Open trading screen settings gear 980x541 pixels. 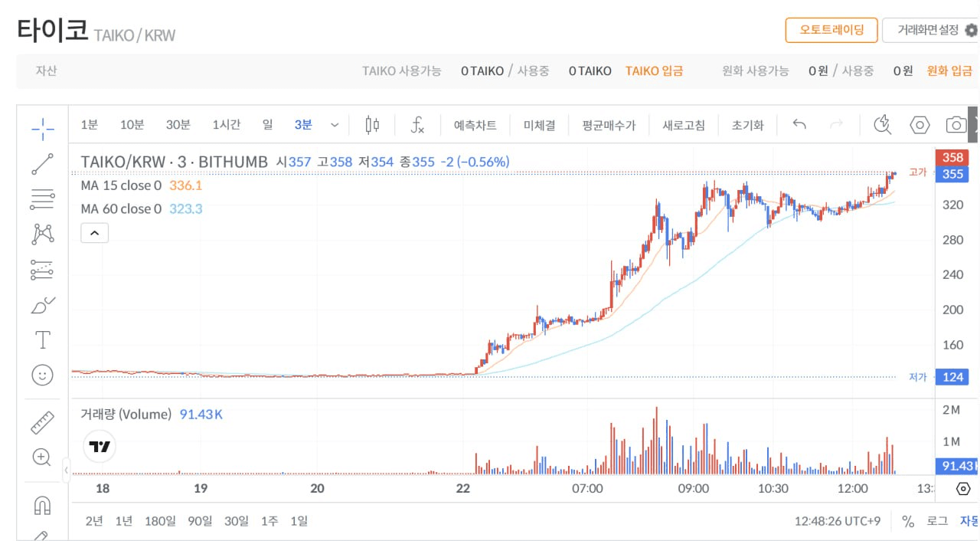(x=972, y=31)
